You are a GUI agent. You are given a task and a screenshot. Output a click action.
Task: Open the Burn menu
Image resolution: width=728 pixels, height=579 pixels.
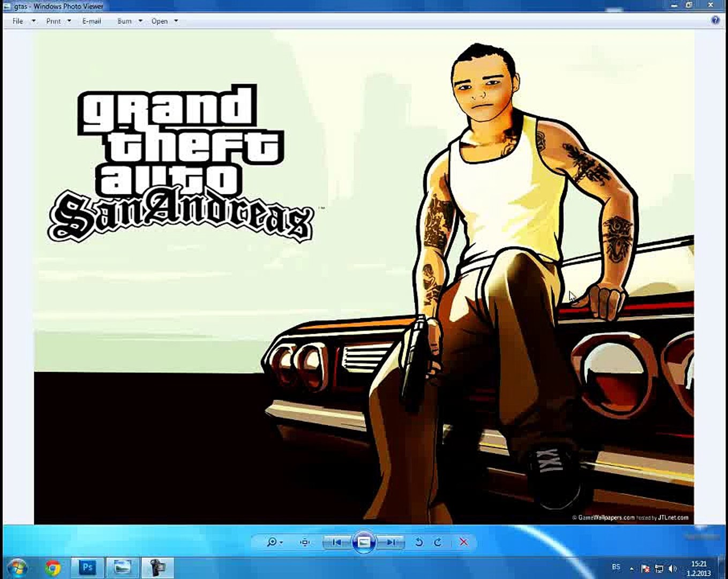point(130,21)
